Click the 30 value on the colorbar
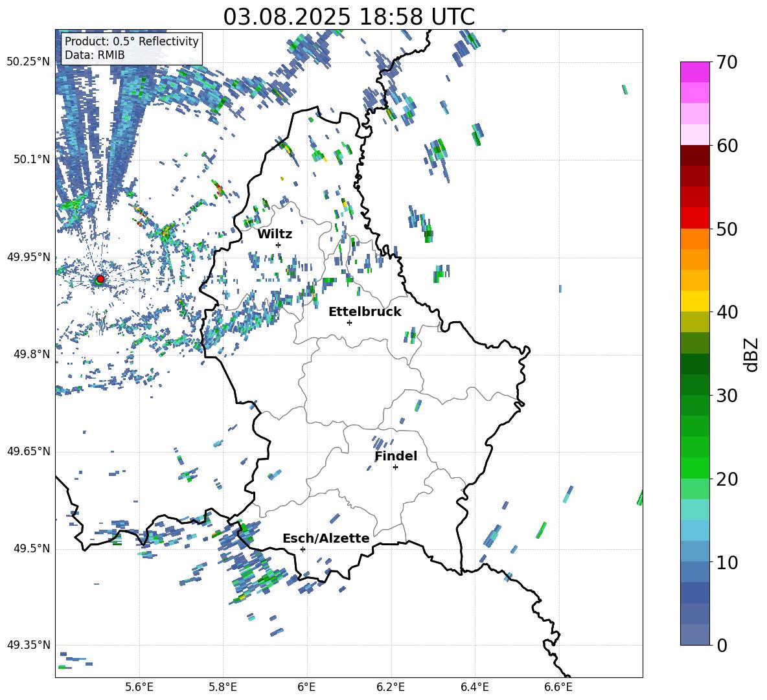The width and height of the screenshot is (767, 700). tap(727, 396)
